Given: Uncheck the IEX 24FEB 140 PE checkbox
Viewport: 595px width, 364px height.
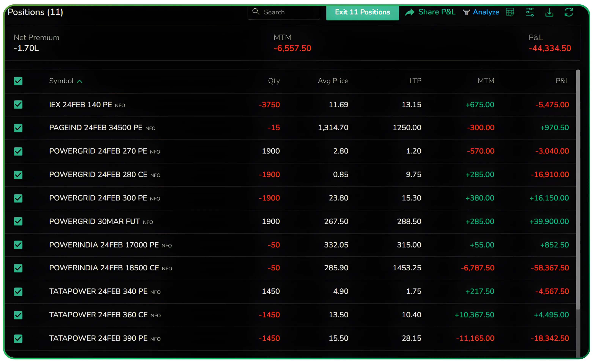Looking at the screenshot, I should (18, 104).
